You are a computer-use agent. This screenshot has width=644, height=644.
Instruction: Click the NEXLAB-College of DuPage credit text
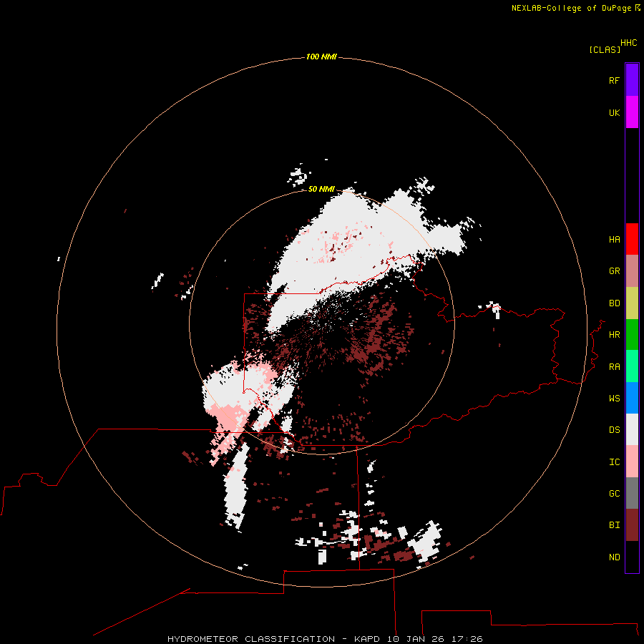[571, 8]
